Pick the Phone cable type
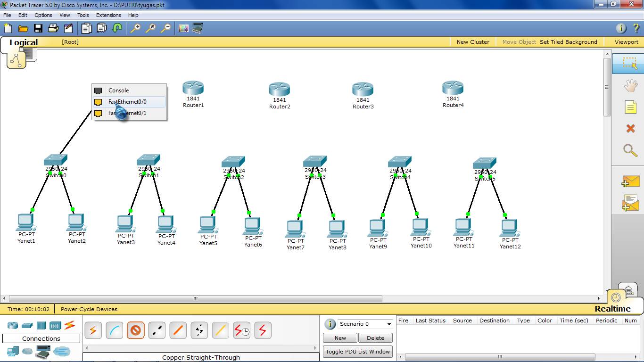Viewport: 644px width, 362px height. [x=199, y=331]
